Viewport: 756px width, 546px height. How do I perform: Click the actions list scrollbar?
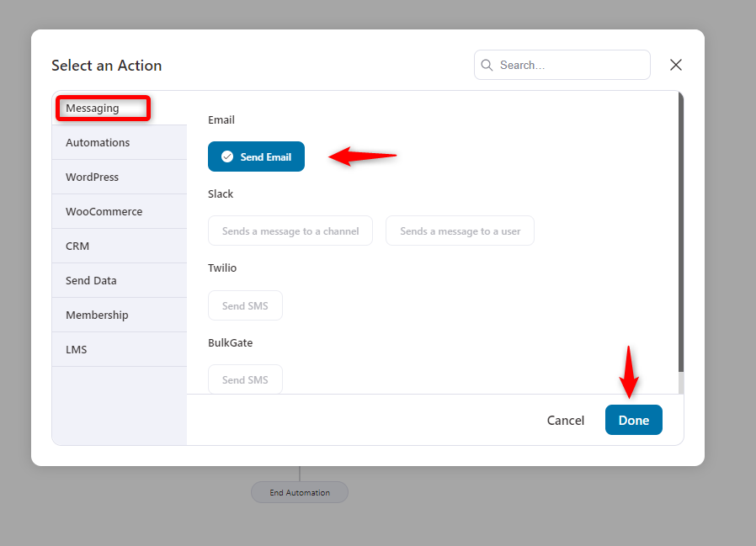681,232
